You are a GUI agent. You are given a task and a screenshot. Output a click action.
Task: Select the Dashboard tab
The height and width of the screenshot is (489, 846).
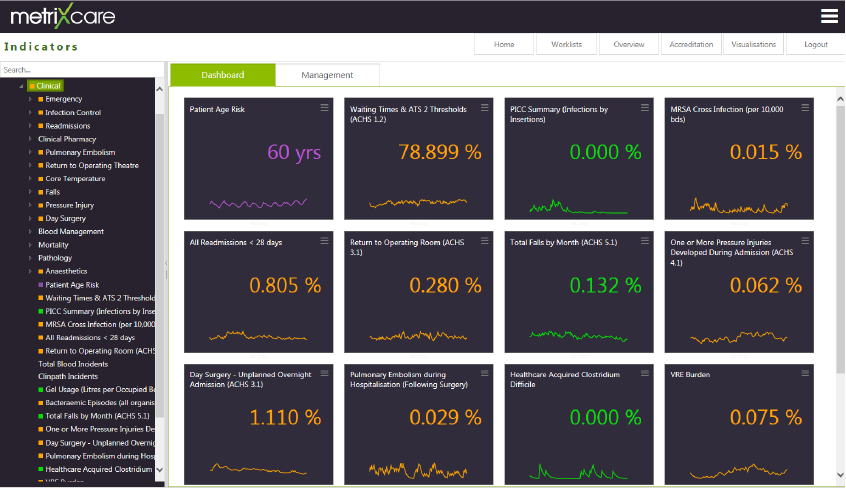pyautogui.click(x=222, y=75)
